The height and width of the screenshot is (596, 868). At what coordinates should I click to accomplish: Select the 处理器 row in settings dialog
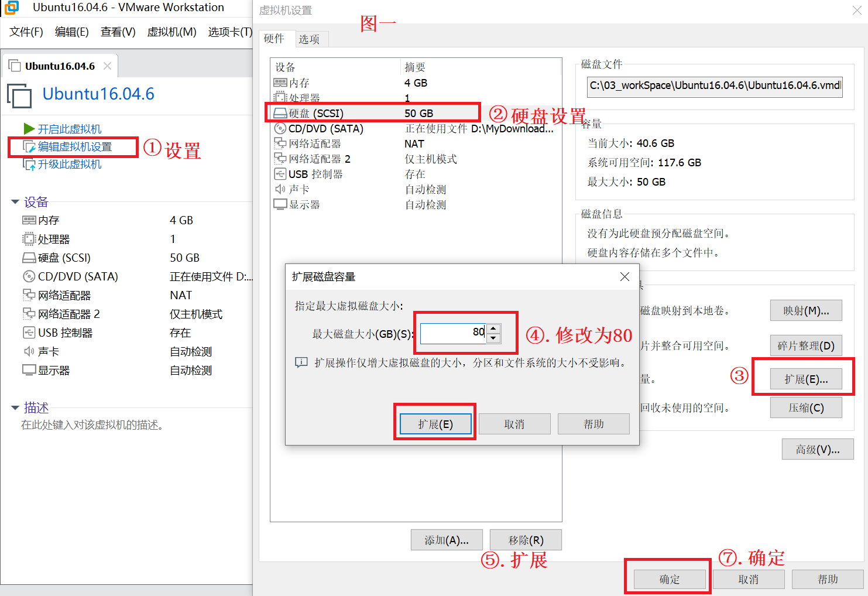tap(416, 98)
